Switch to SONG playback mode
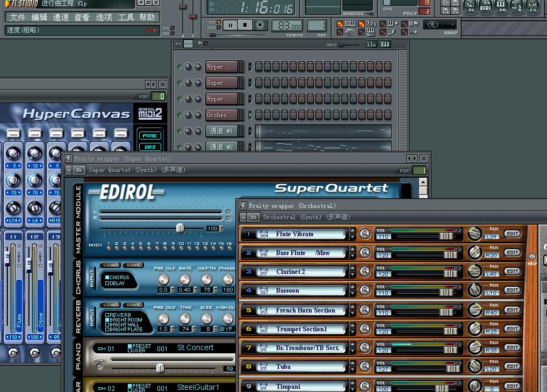The height and width of the screenshot is (392, 547). (219, 27)
